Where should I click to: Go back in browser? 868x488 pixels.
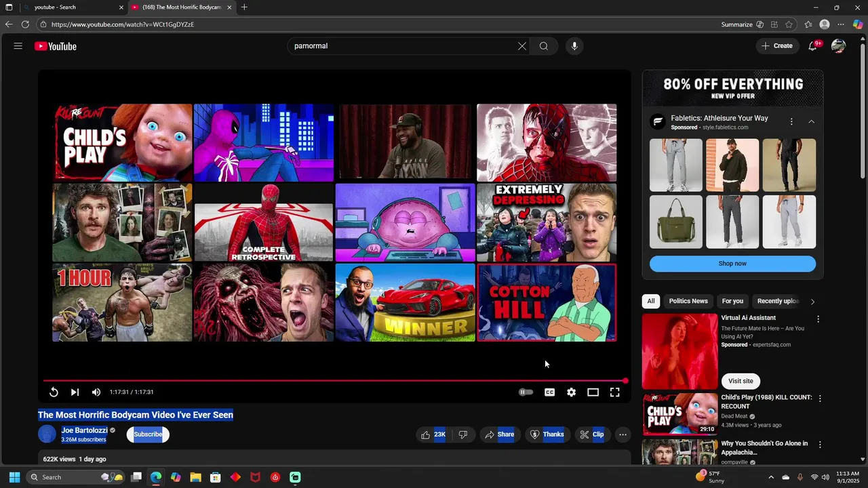tap(8, 24)
